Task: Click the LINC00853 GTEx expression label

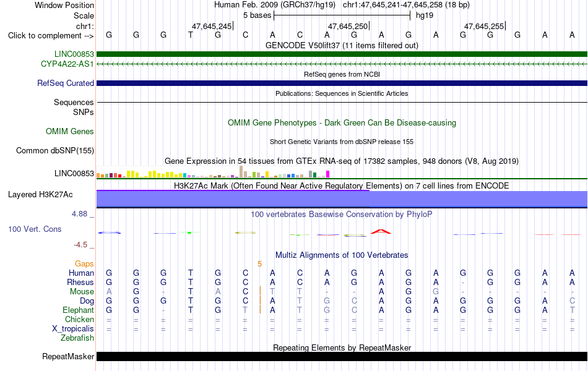Action: coord(74,174)
